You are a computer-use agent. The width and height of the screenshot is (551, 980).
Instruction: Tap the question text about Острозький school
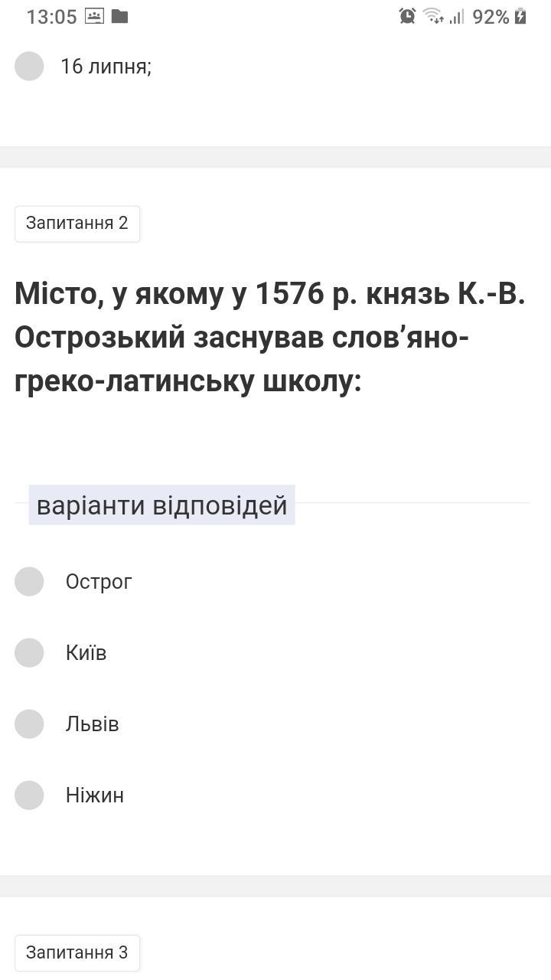point(270,338)
